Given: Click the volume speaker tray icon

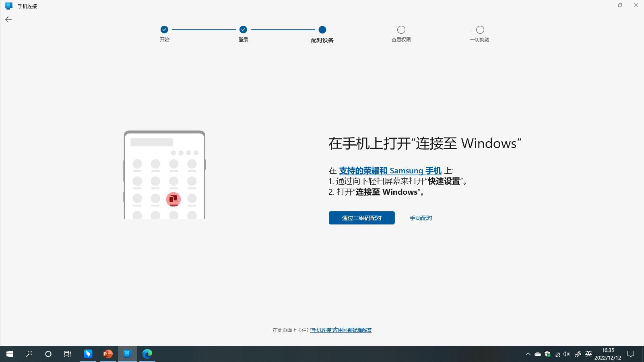Looking at the screenshot, I should [x=567, y=354].
